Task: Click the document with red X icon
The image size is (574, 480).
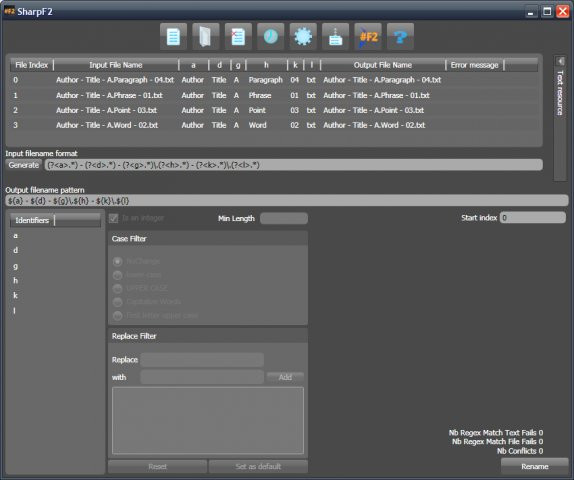Action: (x=238, y=37)
